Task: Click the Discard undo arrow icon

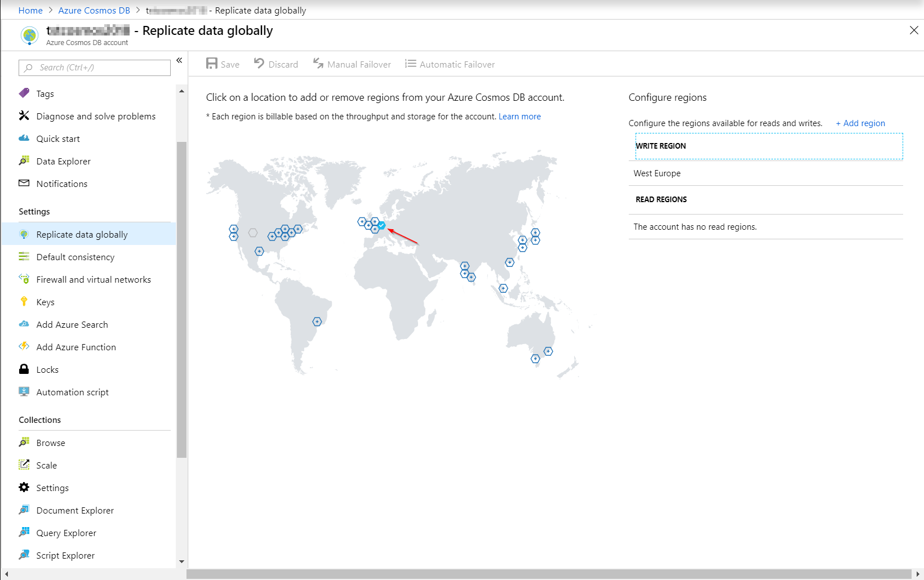Action: pyautogui.click(x=259, y=64)
